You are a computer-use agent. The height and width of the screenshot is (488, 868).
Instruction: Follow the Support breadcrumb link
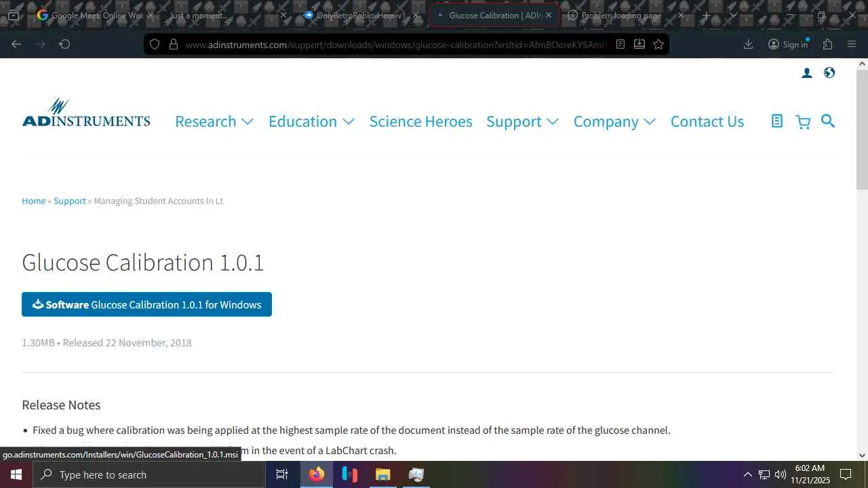pyautogui.click(x=70, y=201)
